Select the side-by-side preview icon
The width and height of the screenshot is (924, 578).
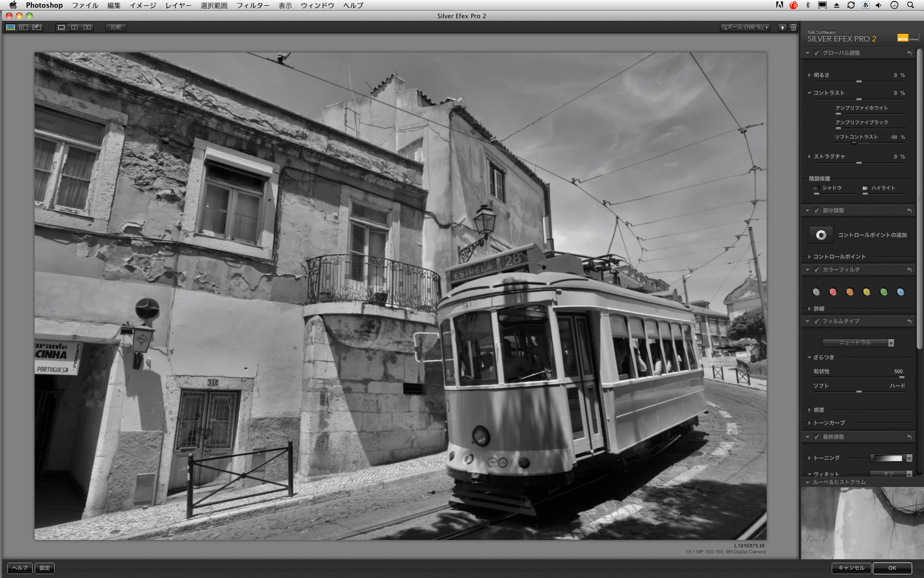87,27
